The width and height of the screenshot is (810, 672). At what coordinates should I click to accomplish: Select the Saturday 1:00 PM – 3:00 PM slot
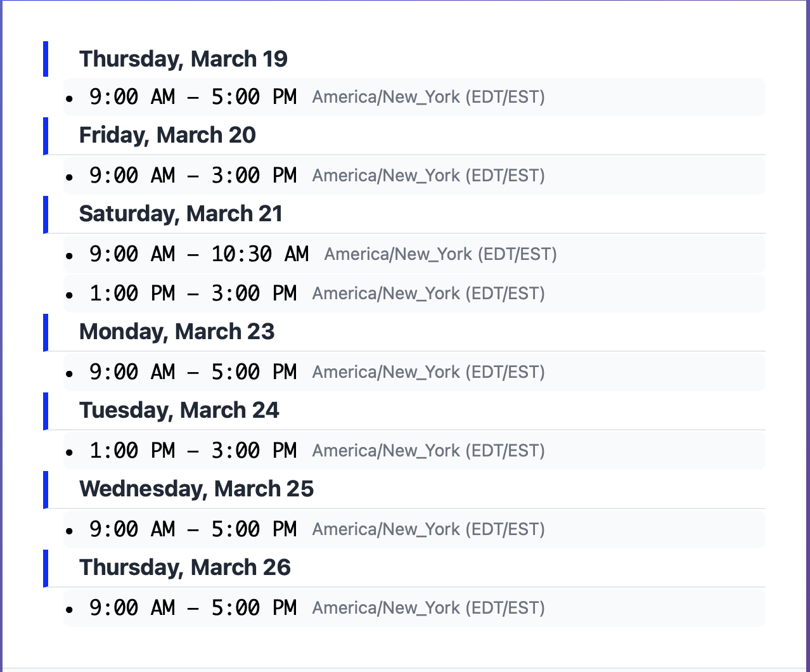pyautogui.click(x=193, y=294)
